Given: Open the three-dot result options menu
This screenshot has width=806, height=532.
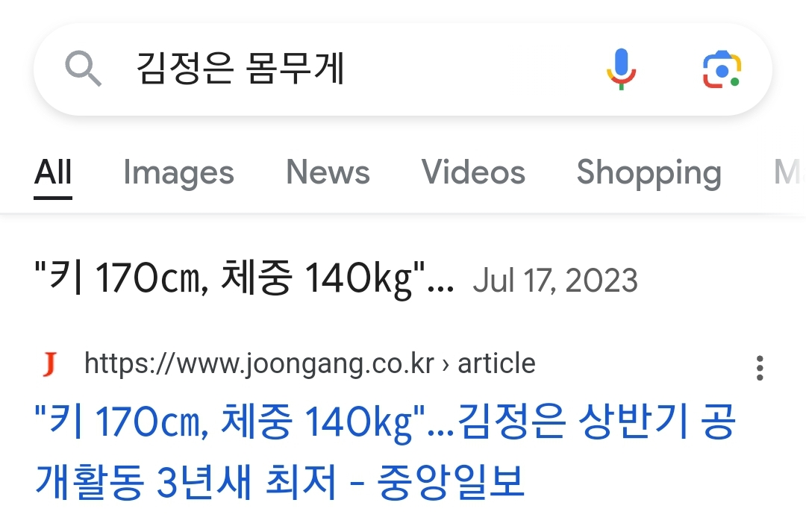Looking at the screenshot, I should click(760, 368).
